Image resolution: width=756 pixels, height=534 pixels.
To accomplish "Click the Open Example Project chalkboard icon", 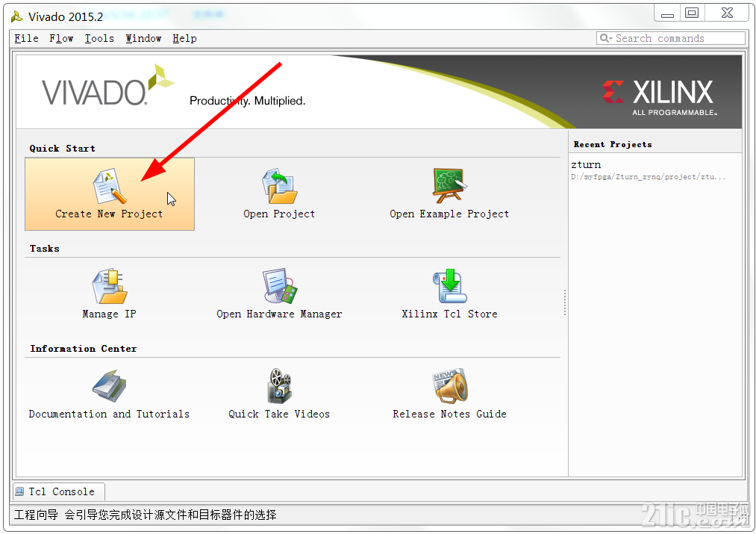I will click(449, 186).
